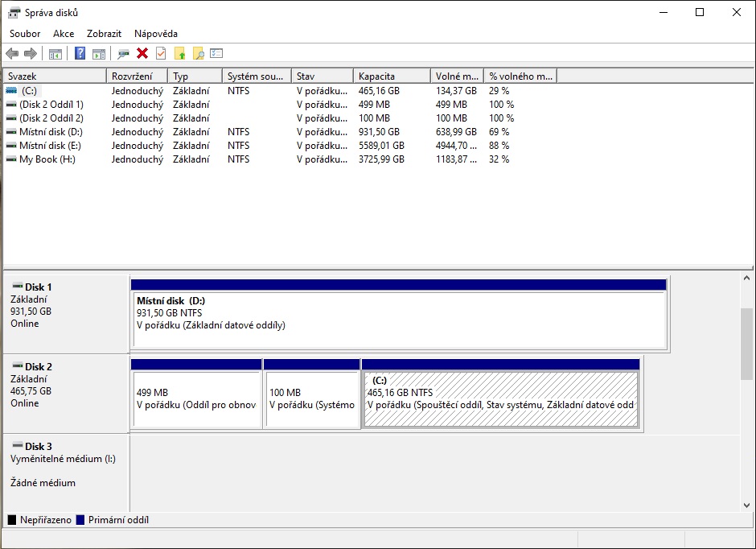
Task: Select Místní disk (E:) in volume list
Action: coord(50,146)
